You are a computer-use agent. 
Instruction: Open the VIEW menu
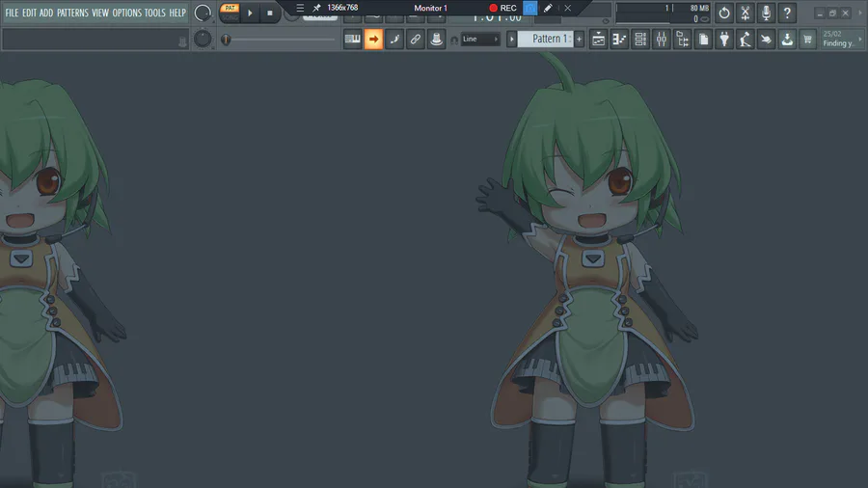100,13
